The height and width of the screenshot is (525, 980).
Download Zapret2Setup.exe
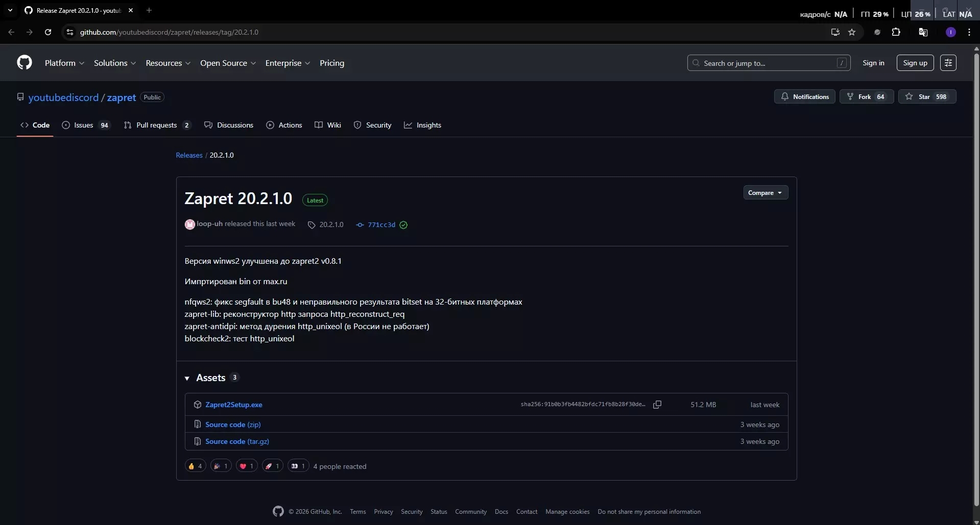click(x=233, y=405)
